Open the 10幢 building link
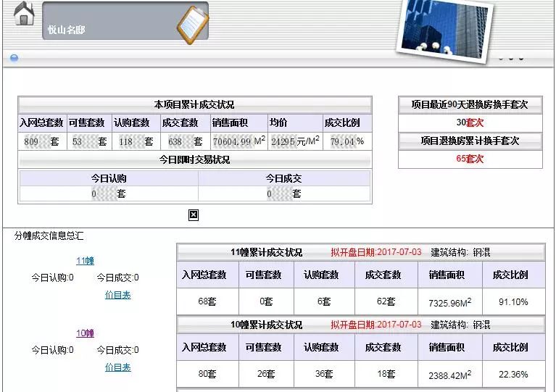Viewport: 556px width, 392px height. point(85,333)
